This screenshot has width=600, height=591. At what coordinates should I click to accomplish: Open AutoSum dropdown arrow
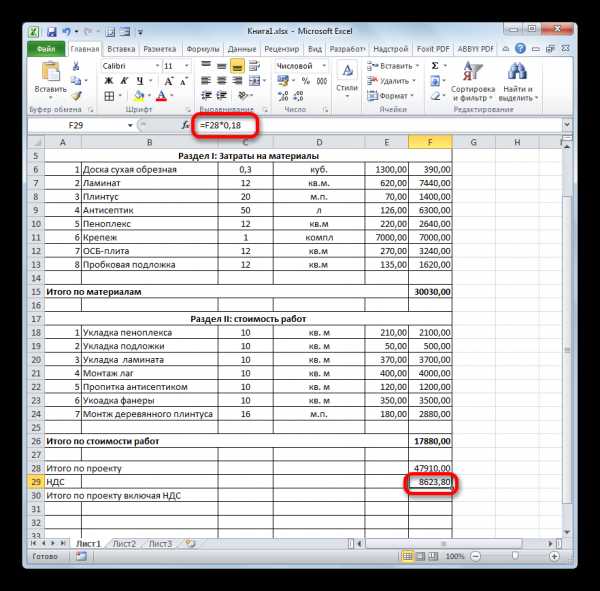445,66
